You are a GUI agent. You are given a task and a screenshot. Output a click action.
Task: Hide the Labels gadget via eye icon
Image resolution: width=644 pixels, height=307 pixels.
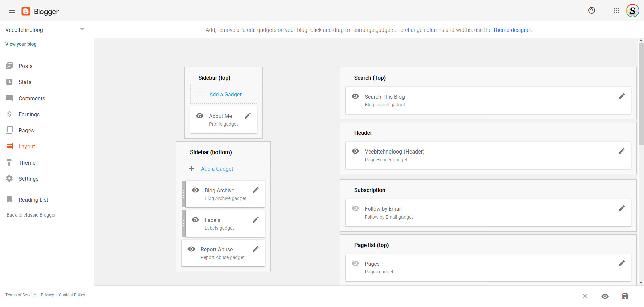pos(195,220)
